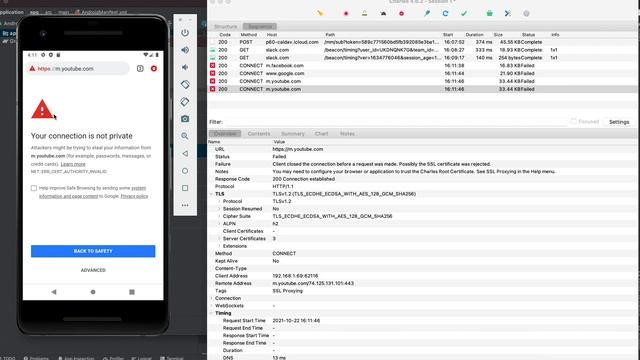This screenshot has height=360, width=640.
Task: Open emulator extended controls three-dots icon
Action: [x=185, y=205]
